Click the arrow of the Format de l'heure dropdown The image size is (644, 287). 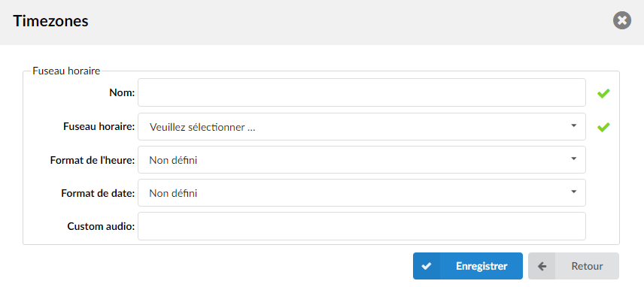[574, 159]
